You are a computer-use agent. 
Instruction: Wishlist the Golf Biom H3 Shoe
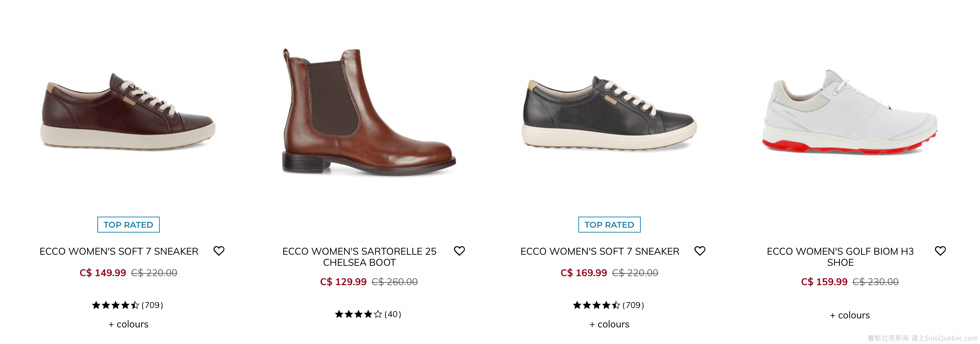940,251
